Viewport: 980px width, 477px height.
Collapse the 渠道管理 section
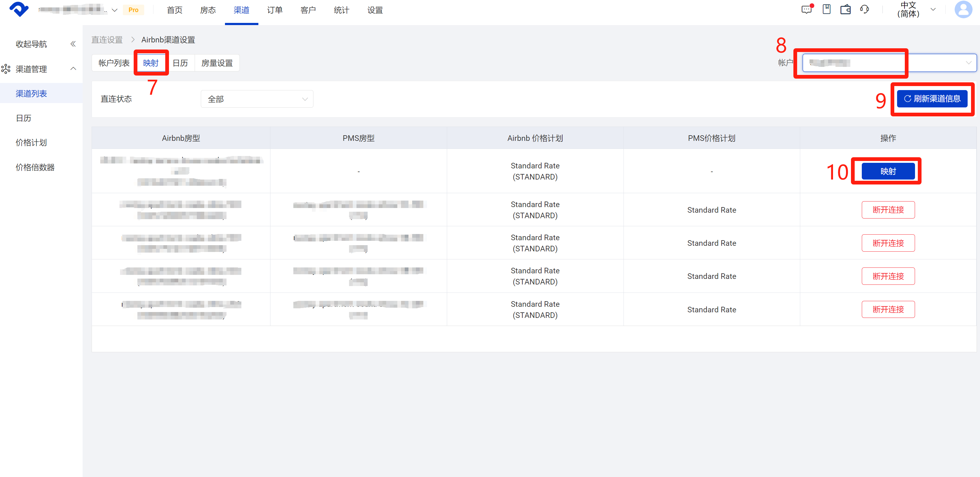[73, 69]
